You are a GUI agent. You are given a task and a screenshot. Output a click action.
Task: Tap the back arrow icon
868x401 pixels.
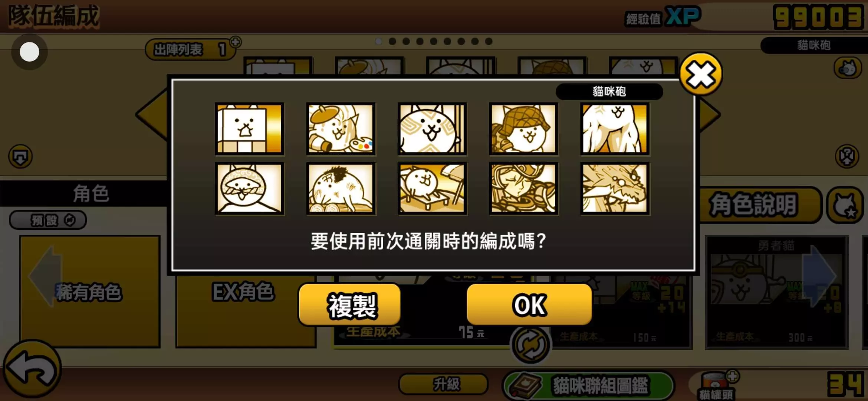pyautogui.click(x=32, y=369)
